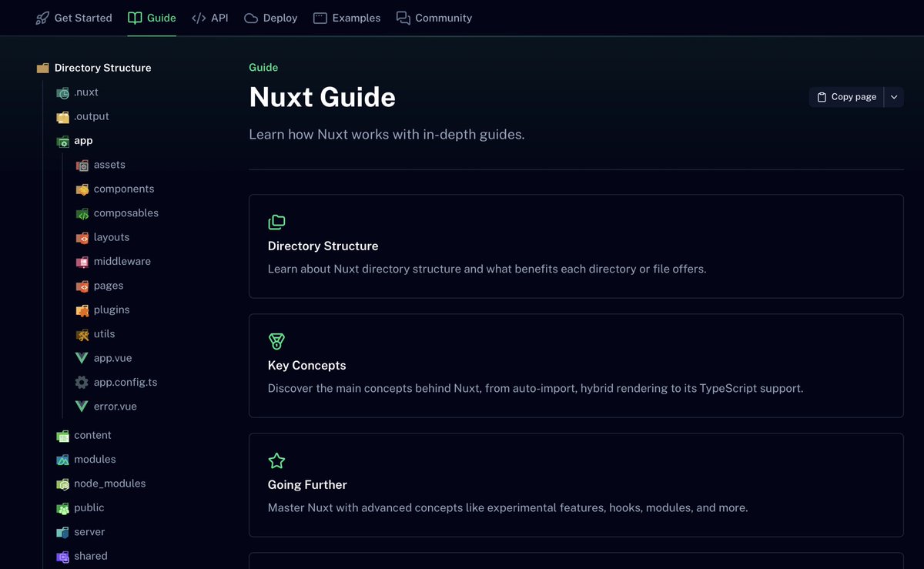Screen dimensions: 924x569
Task: Click the node_modules folder icon
Action: [x=63, y=484]
